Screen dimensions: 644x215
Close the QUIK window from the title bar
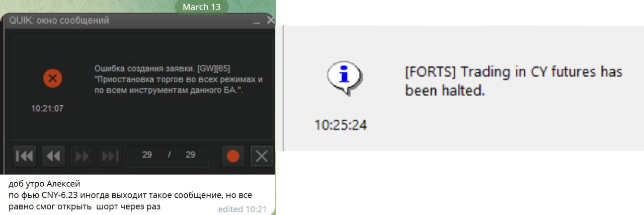(x=270, y=21)
